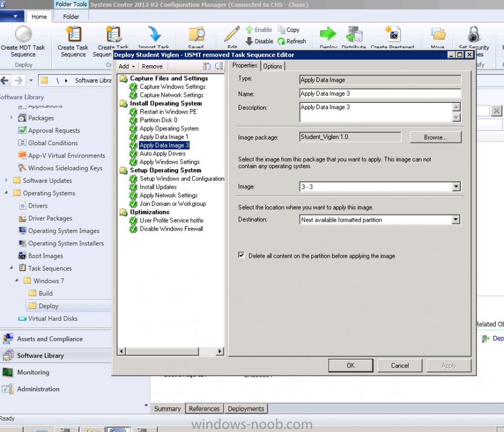This screenshot has width=504, height=432.
Task: Select Partition Disk 0 step
Action: (158, 120)
